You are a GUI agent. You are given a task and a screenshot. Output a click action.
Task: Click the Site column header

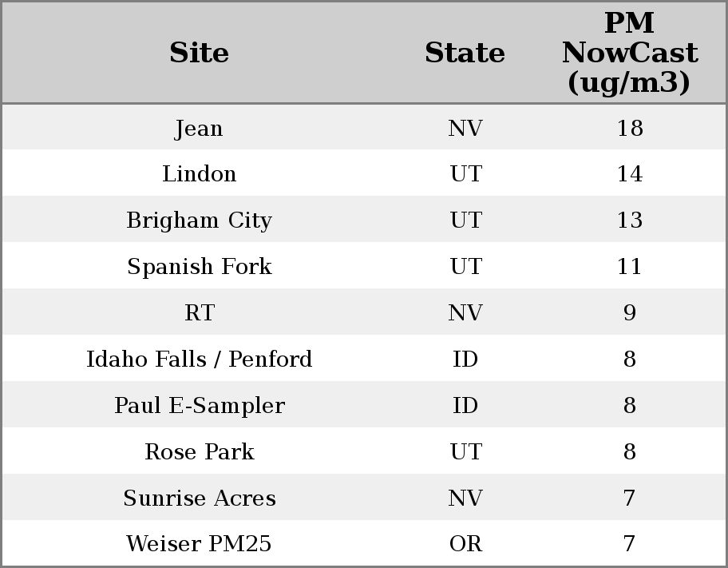tap(199, 53)
